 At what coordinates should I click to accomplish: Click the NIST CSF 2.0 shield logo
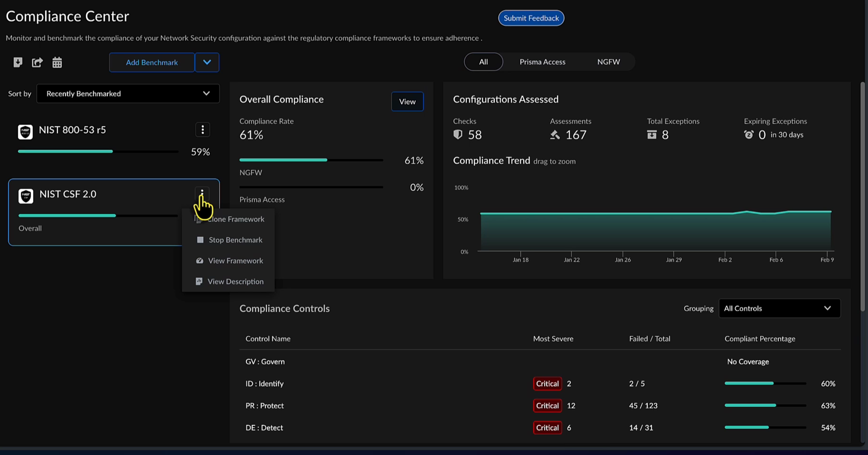click(26, 196)
